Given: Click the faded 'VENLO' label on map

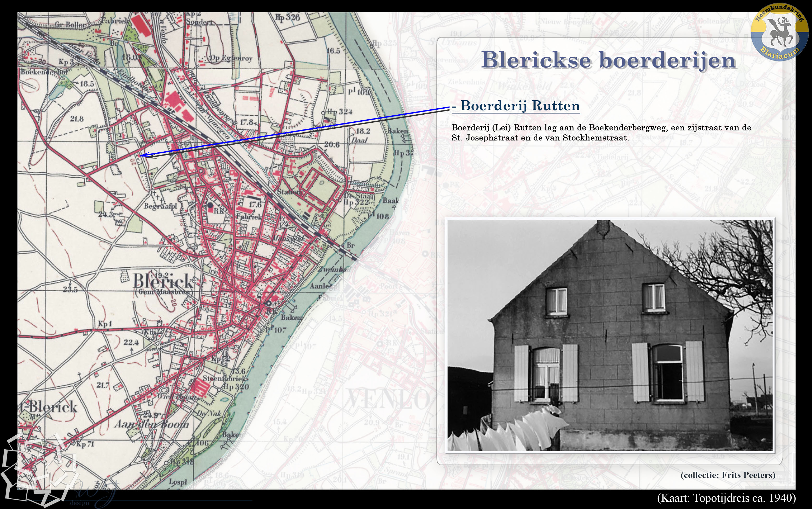Looking at the screenshot, I should pos(387,399).
